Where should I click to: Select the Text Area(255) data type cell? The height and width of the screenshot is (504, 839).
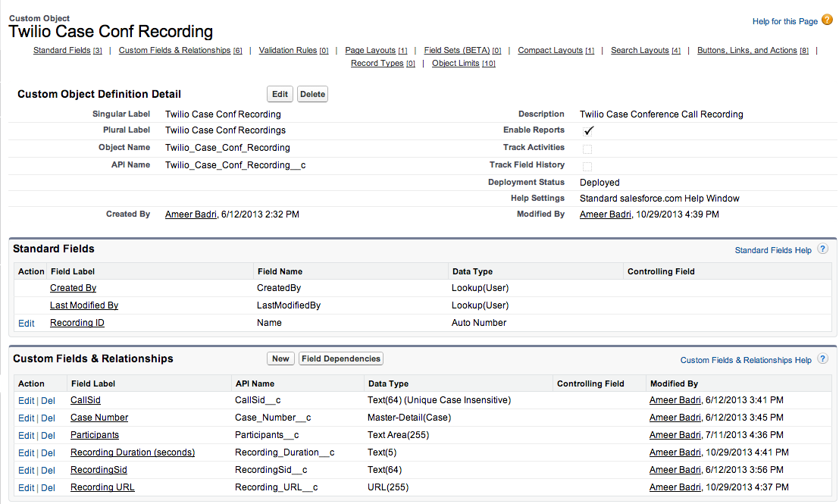point(398,435)
